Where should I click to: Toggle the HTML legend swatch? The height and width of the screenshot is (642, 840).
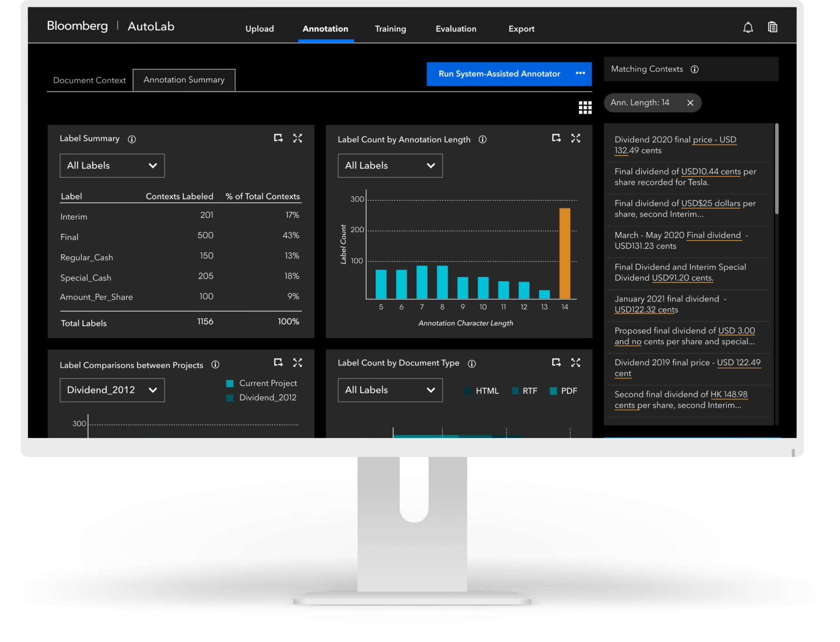click(x=468, y=391)
